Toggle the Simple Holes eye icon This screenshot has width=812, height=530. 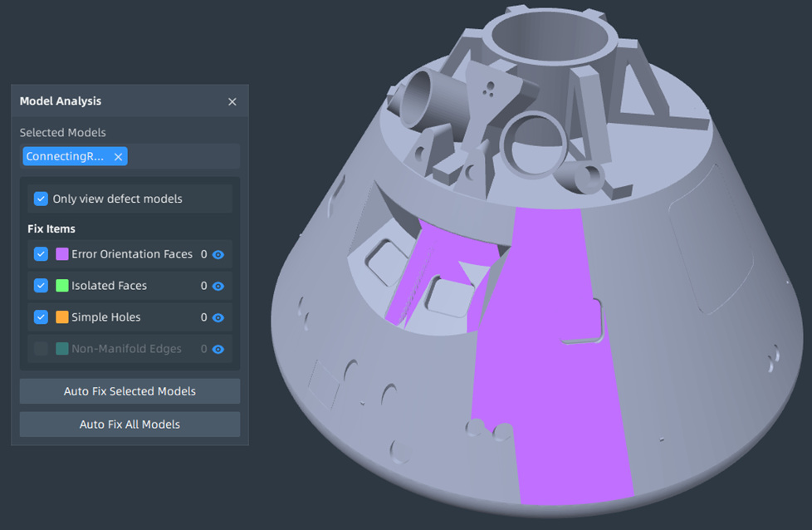[x=218, y=317]
